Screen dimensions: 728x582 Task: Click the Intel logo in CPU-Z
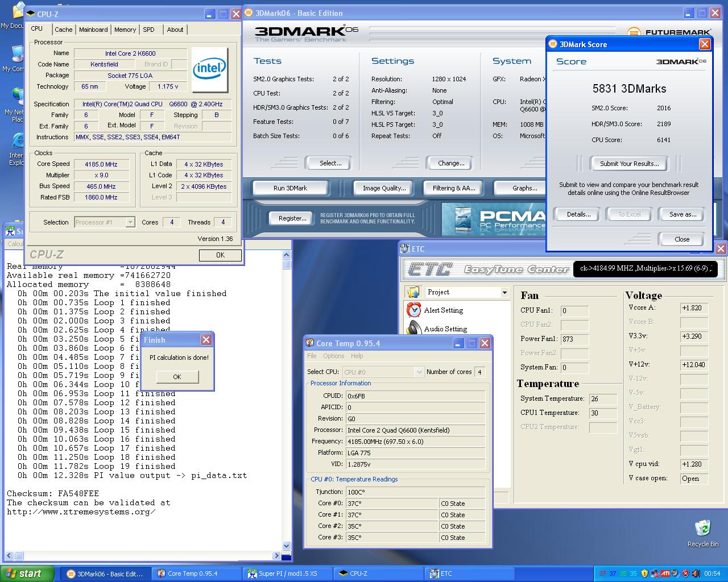pos(210,70)
